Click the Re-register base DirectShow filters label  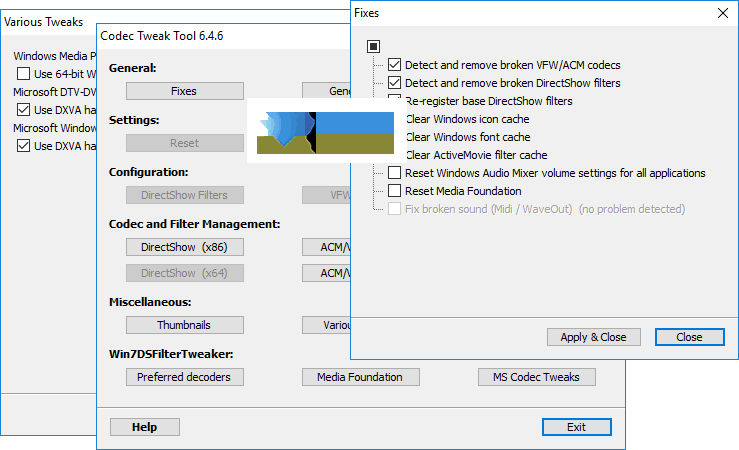[489, 101]
